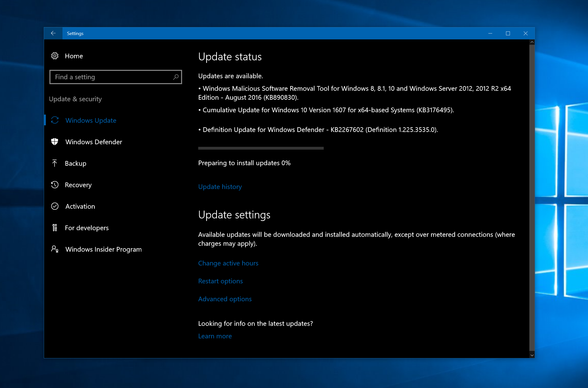Click the Activation checkmark circle icon
The image size is (588, 388).
tap(55, 206)
